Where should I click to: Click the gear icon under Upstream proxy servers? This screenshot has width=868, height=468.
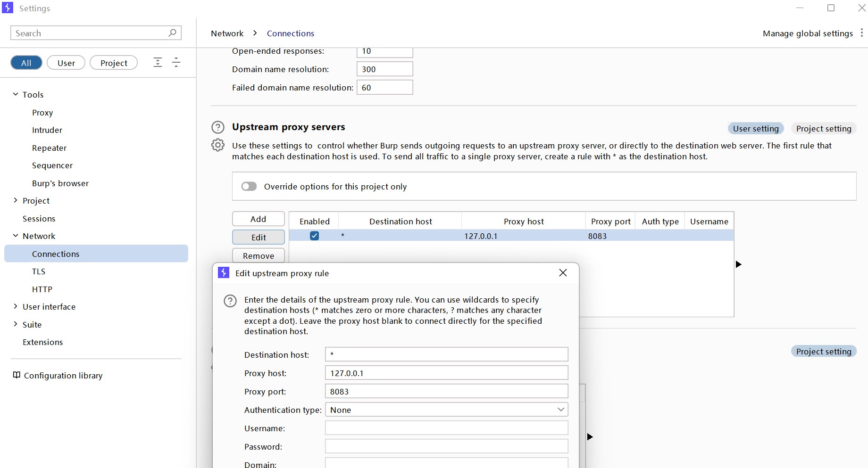(218, 145)
